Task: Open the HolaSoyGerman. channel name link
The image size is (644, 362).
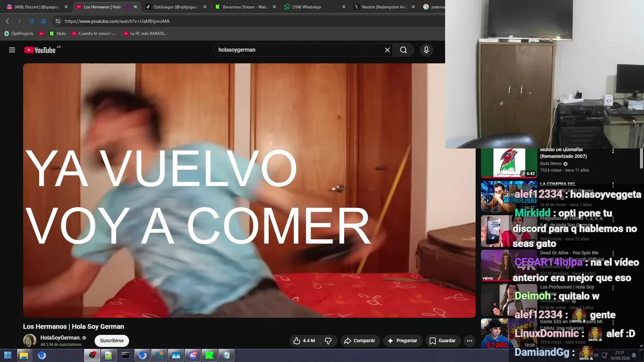Action: tap(60, 338)
